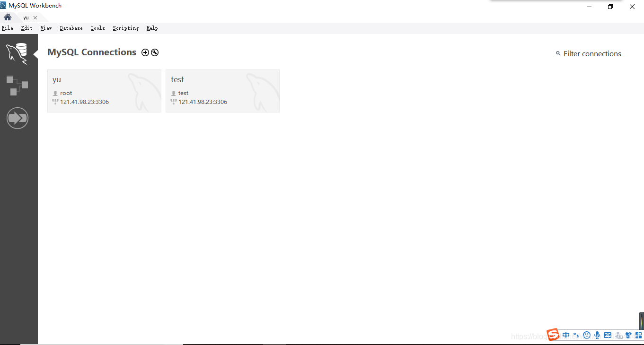Open the Models view in sidebar
This screenshot has height=345, width=644.
coord(17,85)
